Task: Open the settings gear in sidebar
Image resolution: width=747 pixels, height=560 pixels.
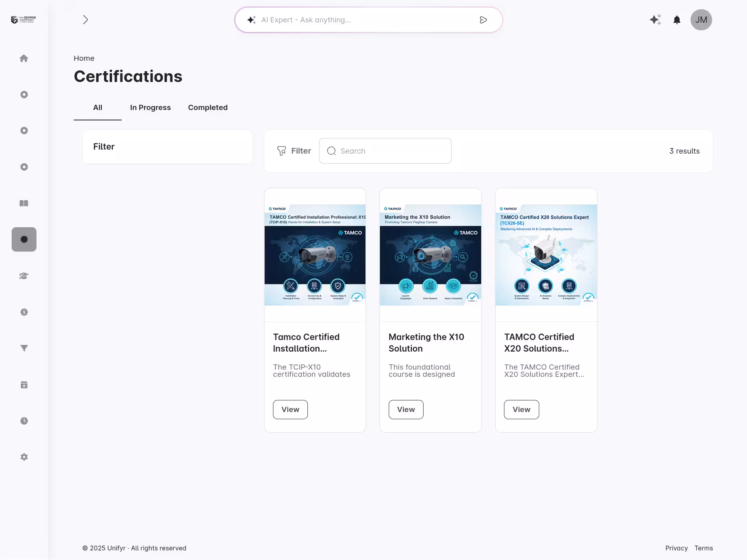Action: tap(24, 457)
